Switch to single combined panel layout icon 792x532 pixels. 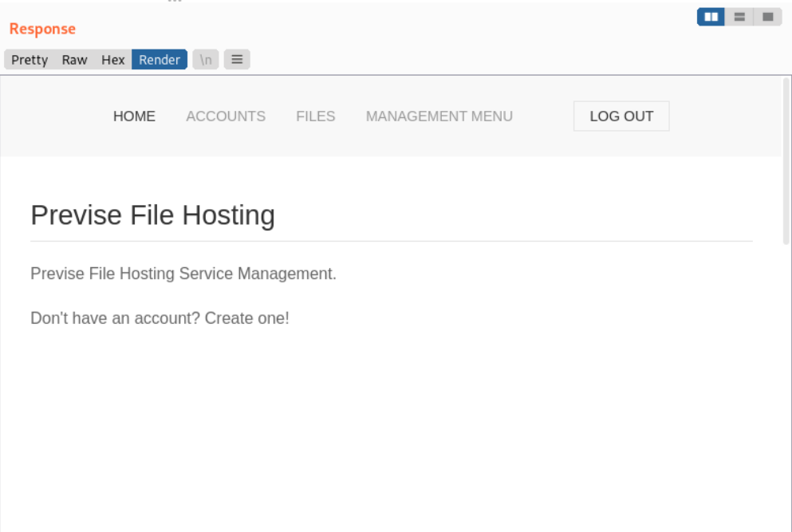pyautogui.click(x=768, y=17)
